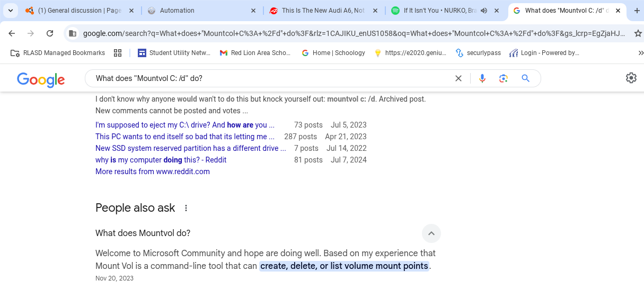Open e2020 genius bookmark
The image size is (644, 289).
pyautogui.click(x=410, y=53)
